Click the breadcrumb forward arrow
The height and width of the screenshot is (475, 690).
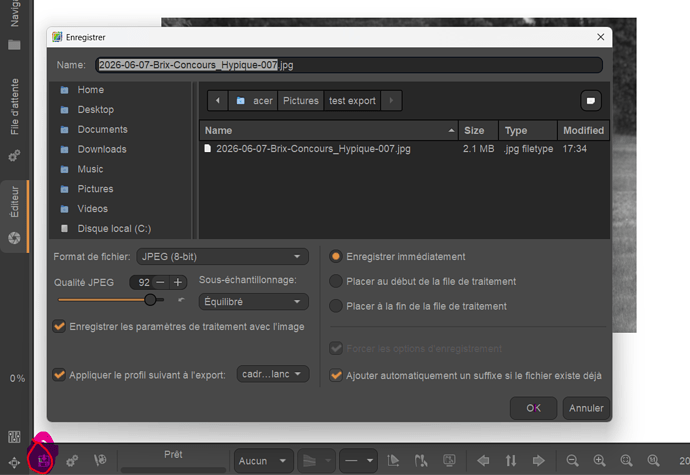pos(391,101)
